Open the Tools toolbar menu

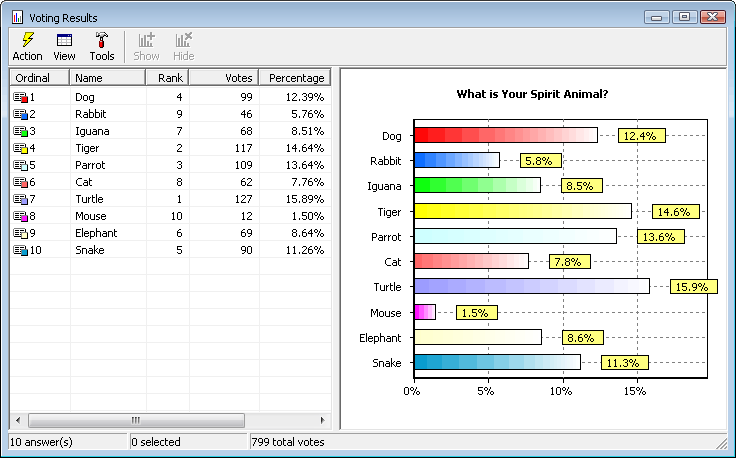point(101,46)
